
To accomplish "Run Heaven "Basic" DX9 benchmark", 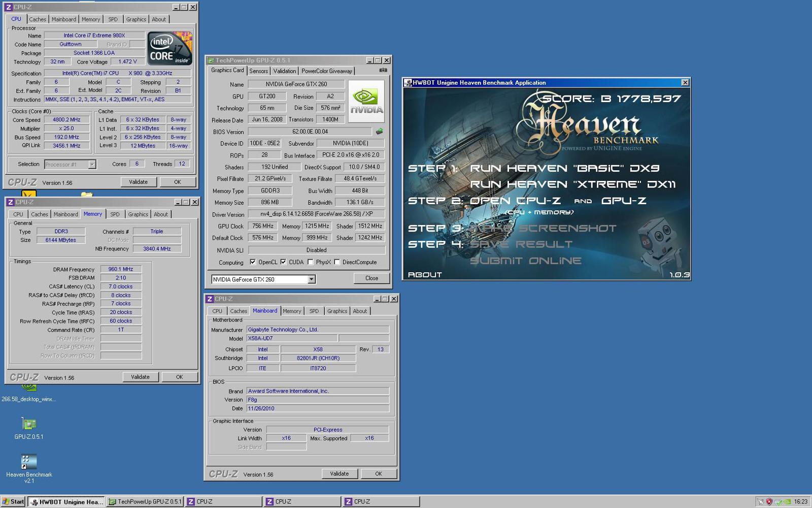I will click(x=564, y=168).
